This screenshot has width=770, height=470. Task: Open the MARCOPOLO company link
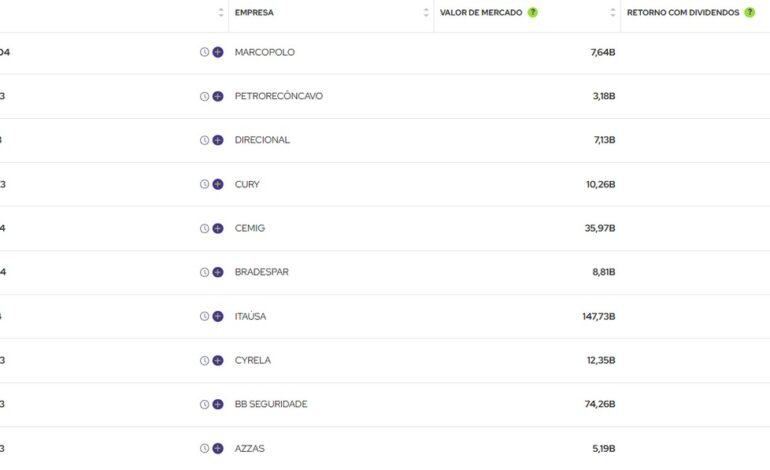click(x=265, y=52)
